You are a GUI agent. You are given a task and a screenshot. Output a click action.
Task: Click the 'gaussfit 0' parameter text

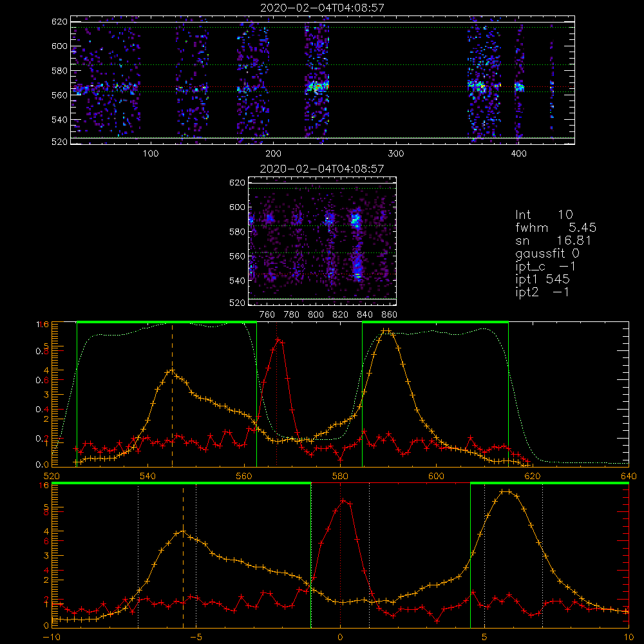[x=547, y=253]
